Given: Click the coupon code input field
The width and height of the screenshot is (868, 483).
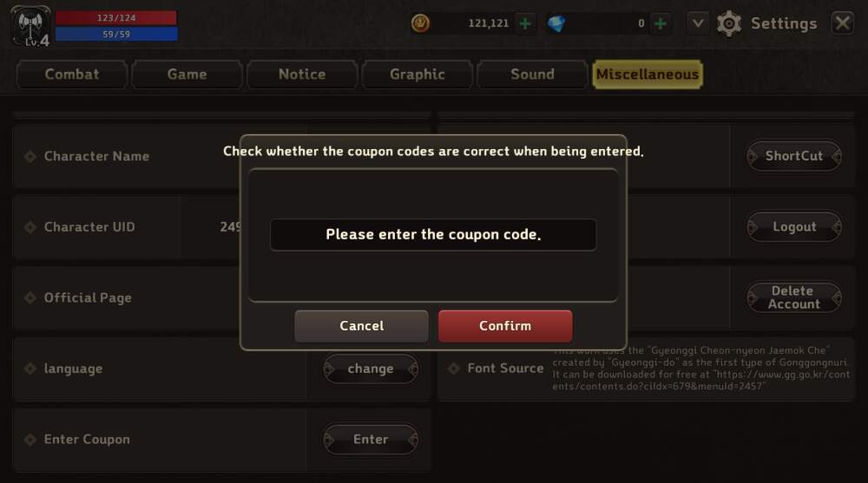Looking at the screenshot, I should (x=433, y=235).
